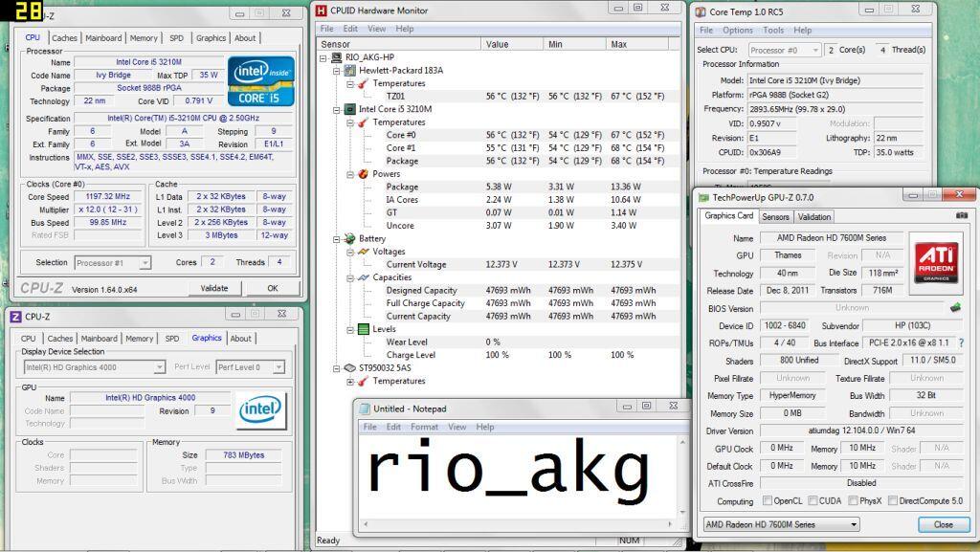Click the thermometer icon under Intel Core i5 3210M
This screenshot has height=552, width=980.
[363, 122]
